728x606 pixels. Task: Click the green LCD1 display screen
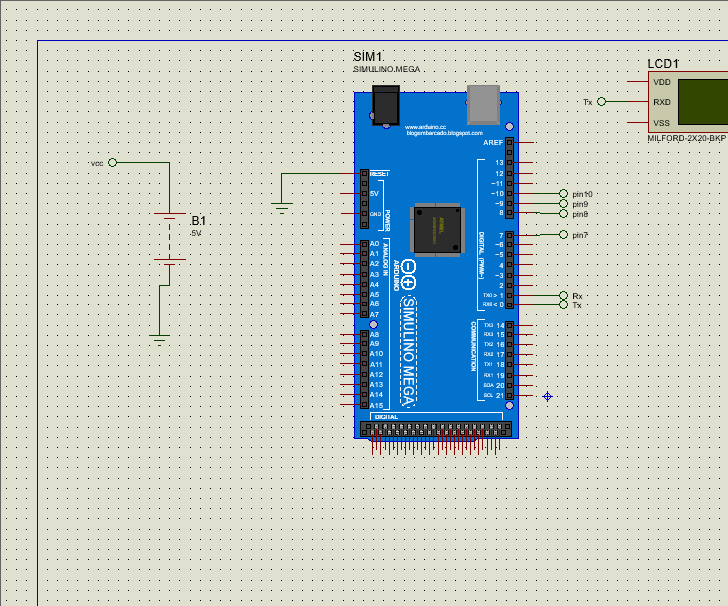703,102
